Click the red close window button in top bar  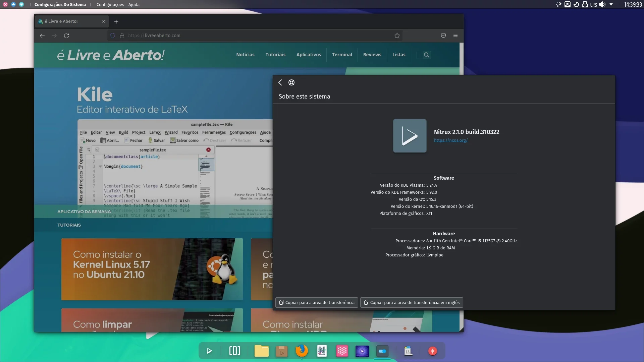(x=5, y=4)
